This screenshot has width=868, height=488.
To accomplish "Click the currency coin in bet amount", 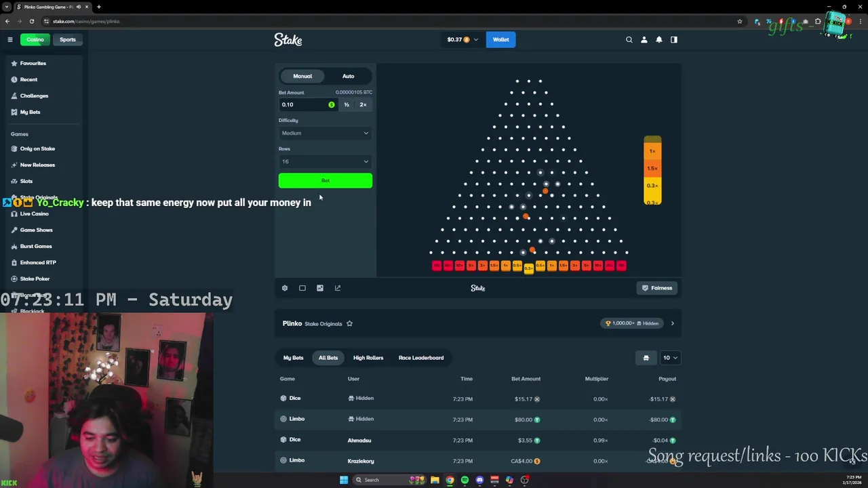I will pos(332,104).
